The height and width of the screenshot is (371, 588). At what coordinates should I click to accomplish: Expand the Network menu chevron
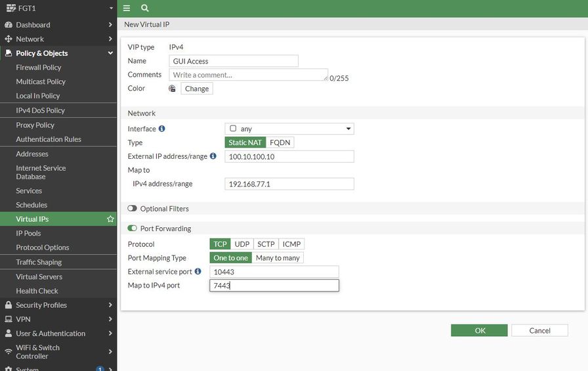(110, 39)
